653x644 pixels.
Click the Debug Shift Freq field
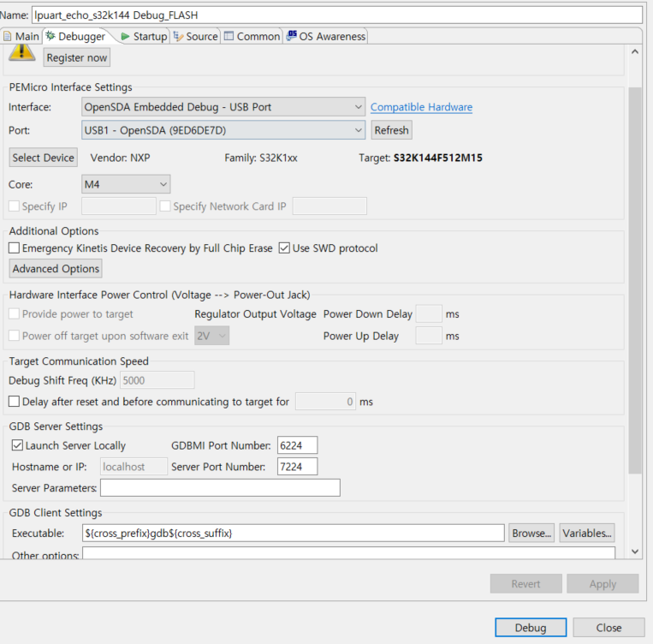pyautogui.click(x=157, y=380)
